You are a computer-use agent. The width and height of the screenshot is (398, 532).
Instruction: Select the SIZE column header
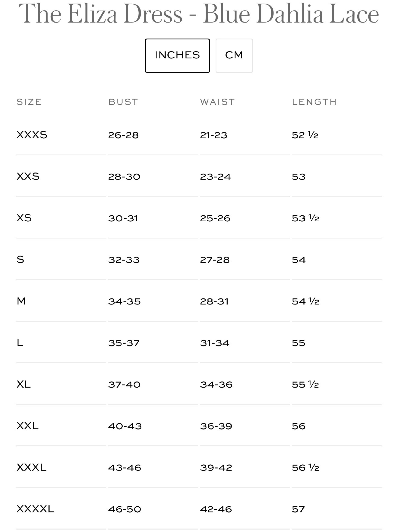tap(29, 102)
